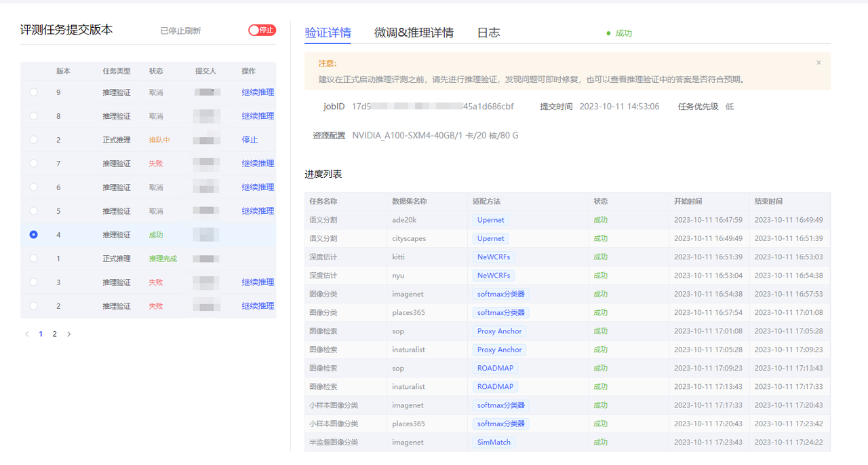Viewport: 868px width, 465px height.
Task: Go to page 2 of version list
Action: coord(55,334)
